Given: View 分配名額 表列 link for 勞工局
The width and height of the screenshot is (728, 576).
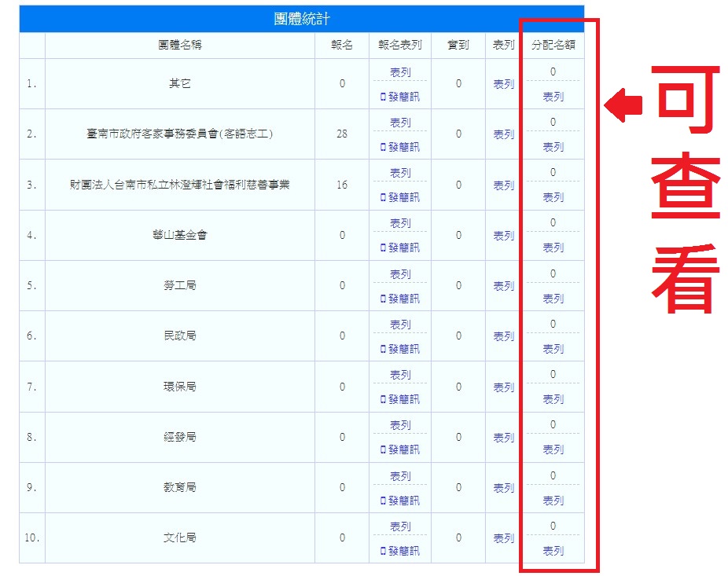Looking at the screenshot, I should click(553, 299).
